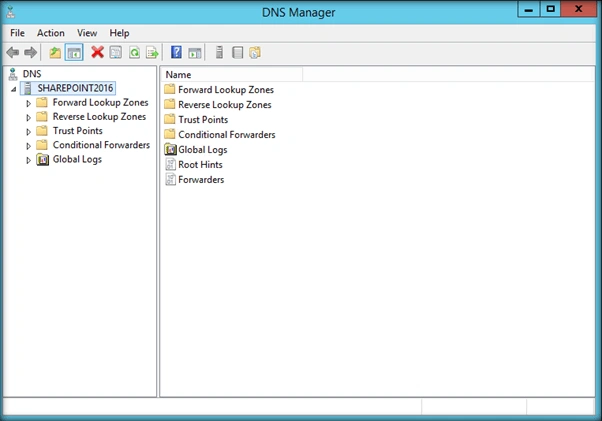The width and height of the screenshot is (602, 421).
Task: Click the New Zone toolbar icon
Action: pyautogui.click(x=238, y=52)
